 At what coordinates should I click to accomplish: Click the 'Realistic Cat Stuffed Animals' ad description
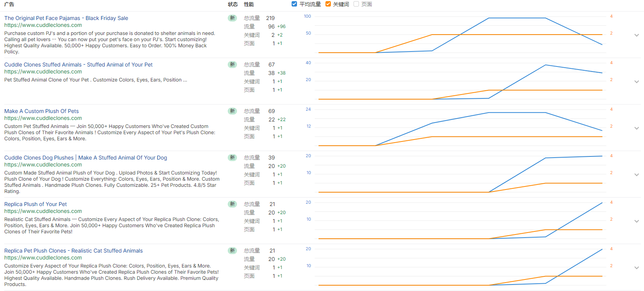[112, 226]
